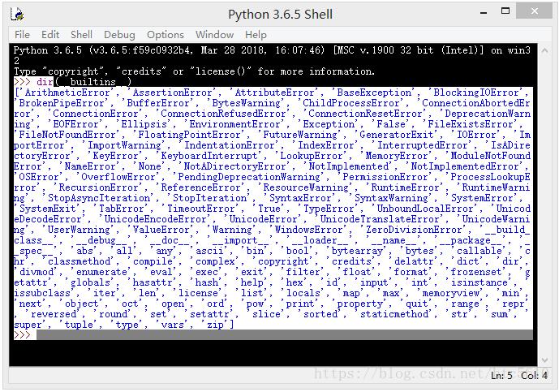Click 'frozenset' in the output
The image size is (559, 392).
(x=476, y=272)
